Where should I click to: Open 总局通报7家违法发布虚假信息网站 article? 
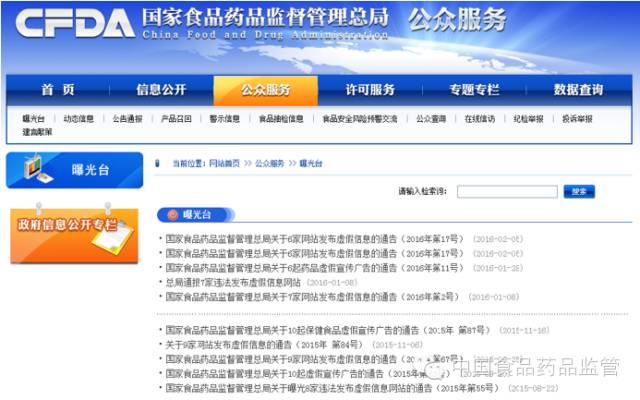233,282
